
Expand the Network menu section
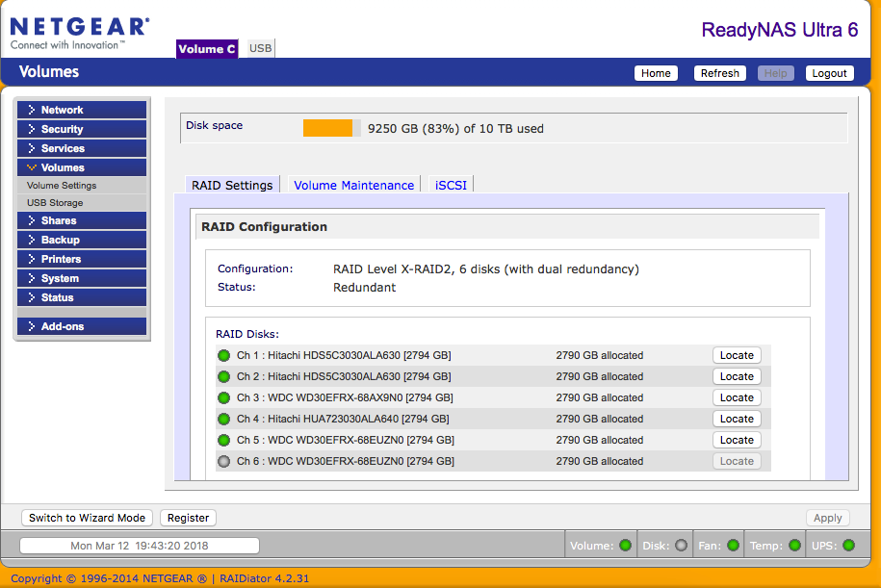[82, 110]
